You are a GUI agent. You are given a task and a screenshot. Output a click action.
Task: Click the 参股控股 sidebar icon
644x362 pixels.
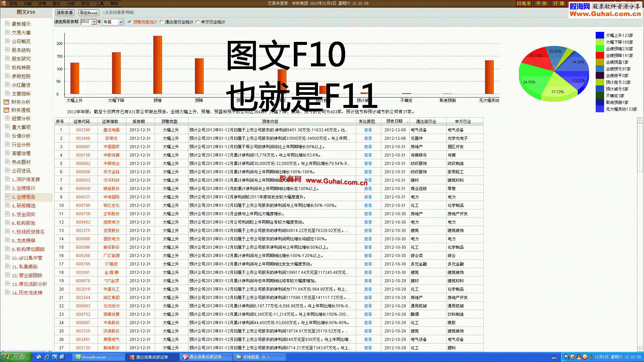pyautogui.click(x=7, y=76)
